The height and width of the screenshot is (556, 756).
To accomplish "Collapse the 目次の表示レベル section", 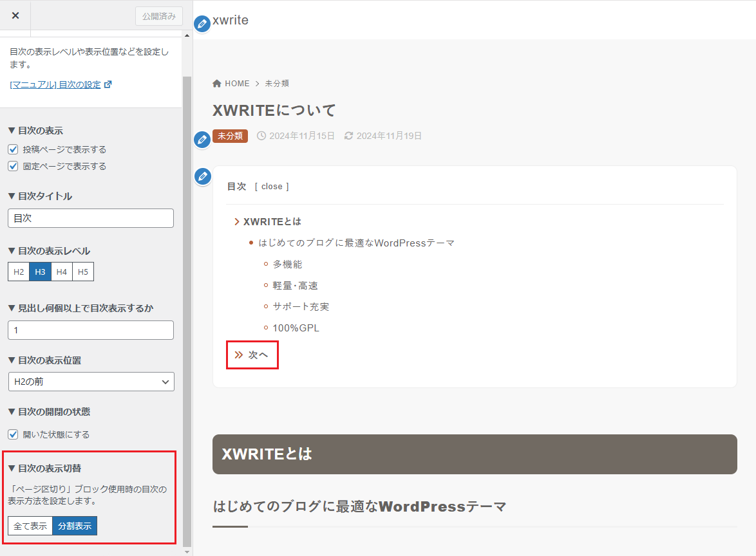I will pos(49,251).
